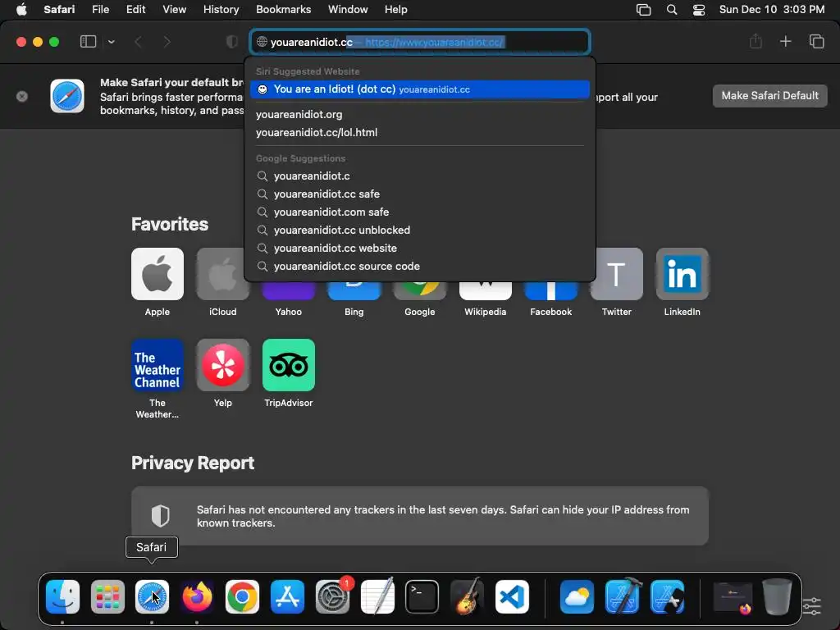The width and height of the screenshot is (840, 630).
Task: Open Spotlight search in menu bar
Action: click(x=672, y=10)
